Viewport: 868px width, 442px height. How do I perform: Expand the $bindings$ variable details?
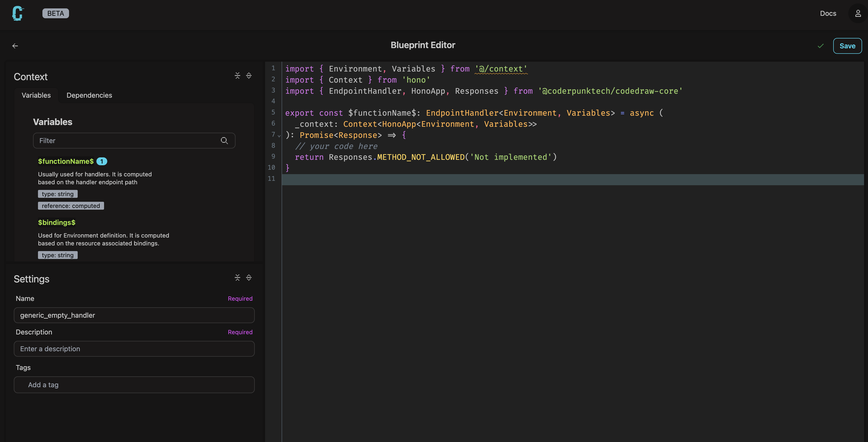56,222
